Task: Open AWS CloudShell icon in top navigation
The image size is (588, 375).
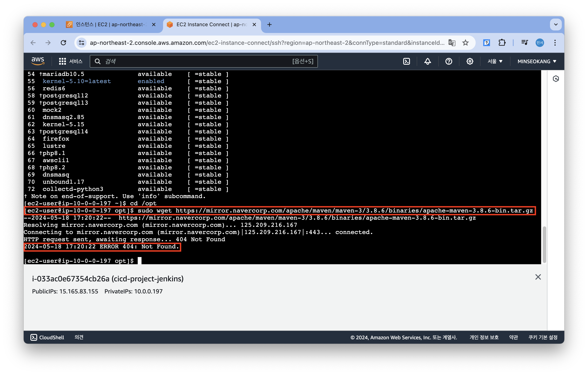Action: click(x=406, y=61)
